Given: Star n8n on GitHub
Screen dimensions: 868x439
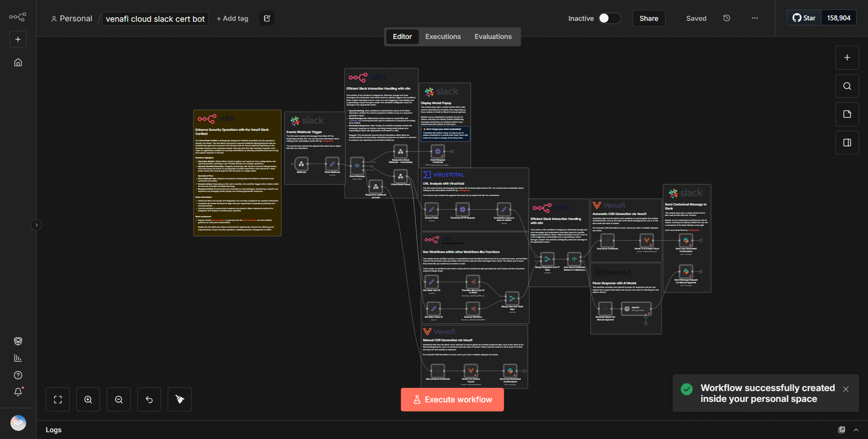Looking at the screenshot, I should coord(804,18).
